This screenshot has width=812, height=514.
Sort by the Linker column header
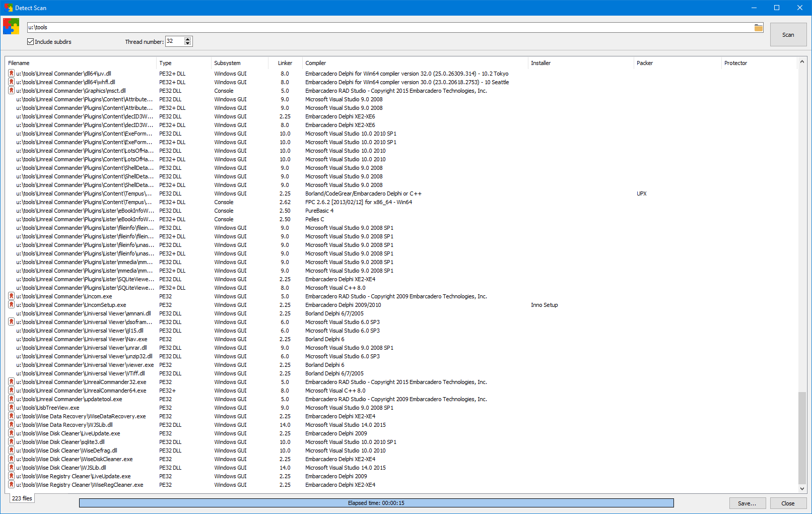pyautogui.click(x=285, y=63)
